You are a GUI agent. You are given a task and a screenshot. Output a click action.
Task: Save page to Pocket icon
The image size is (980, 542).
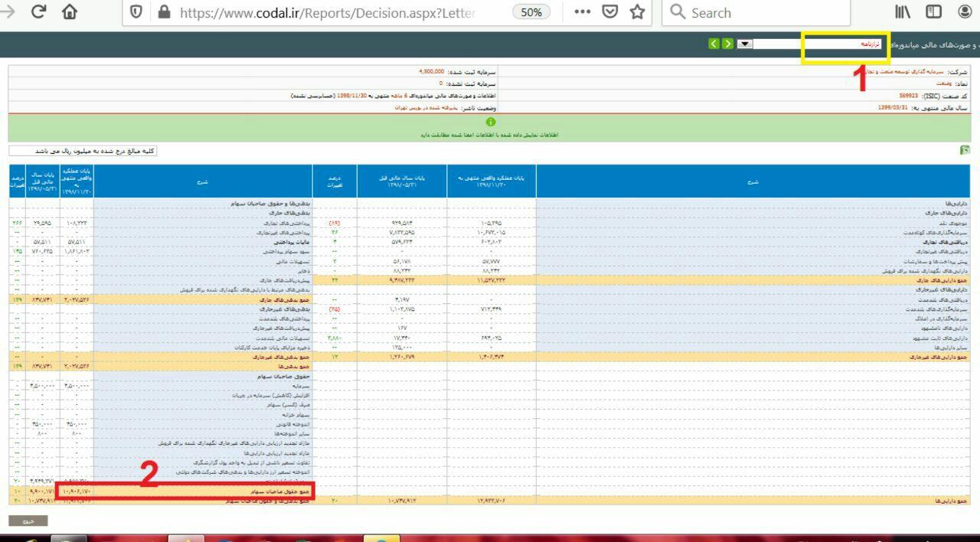point(610,12)
